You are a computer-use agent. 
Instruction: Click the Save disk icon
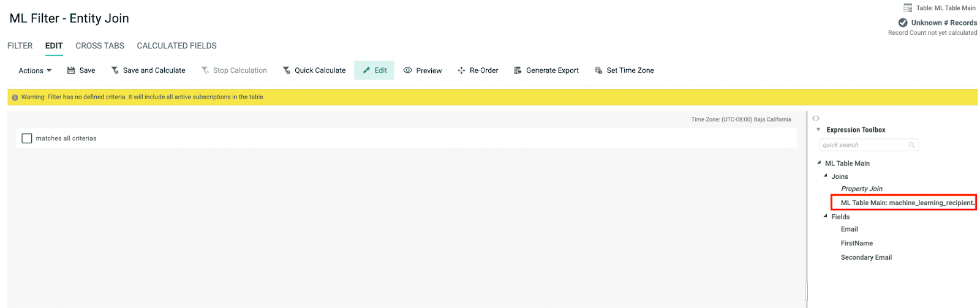(71, 70)
